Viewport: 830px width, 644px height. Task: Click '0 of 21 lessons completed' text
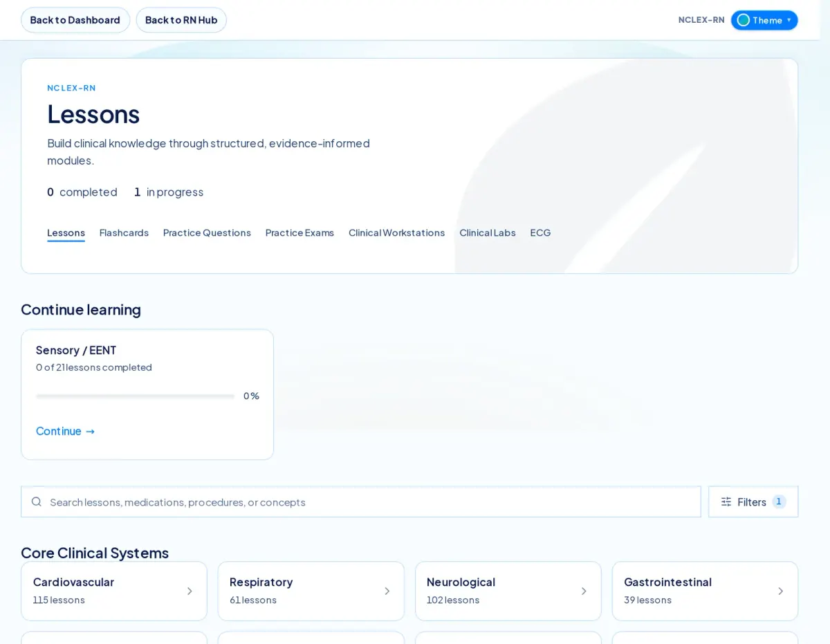[x=94, y=367]
